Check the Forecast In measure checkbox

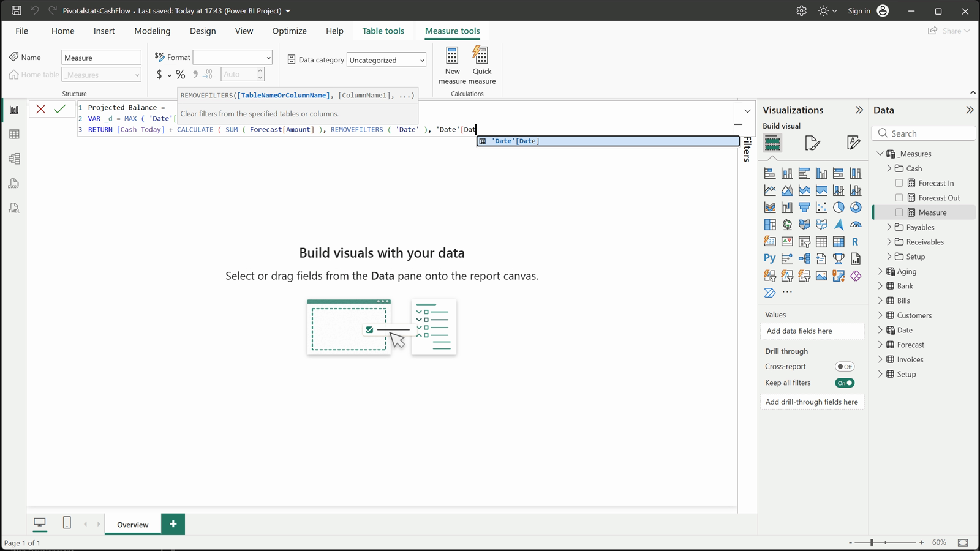click(899, 183)
